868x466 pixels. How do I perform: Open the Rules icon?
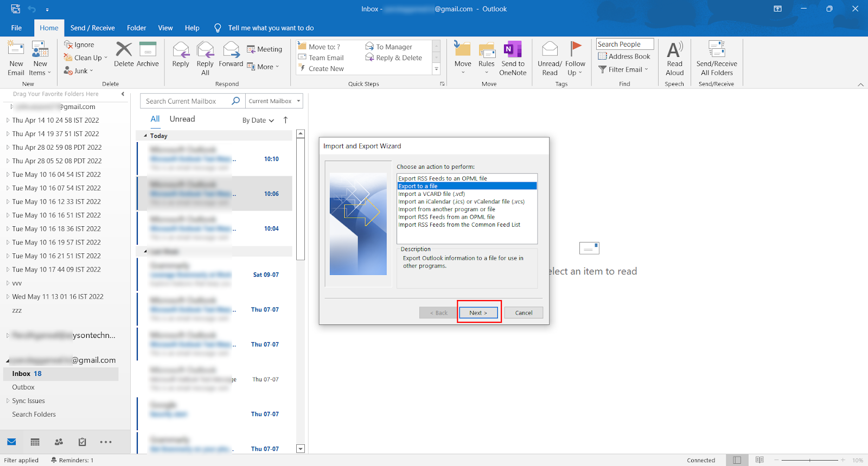tap(487, 49)
